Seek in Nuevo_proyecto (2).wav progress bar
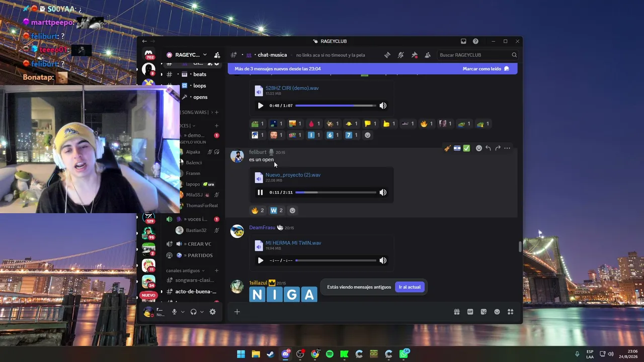Screen dimensions: 644x362 (336, 193)
